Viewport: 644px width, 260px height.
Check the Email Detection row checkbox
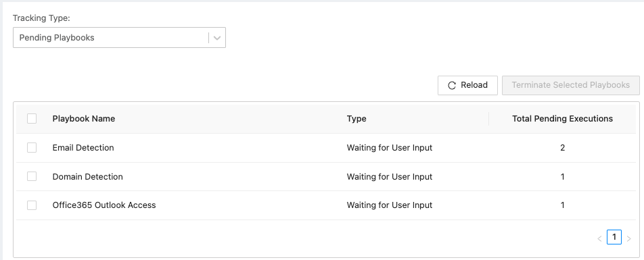coord(32,148)
